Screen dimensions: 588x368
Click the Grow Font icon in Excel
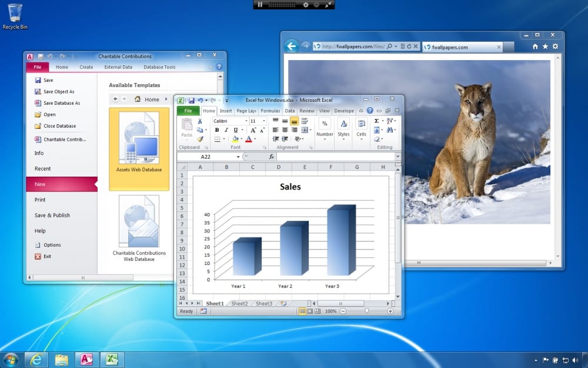(x=253, y=130)
